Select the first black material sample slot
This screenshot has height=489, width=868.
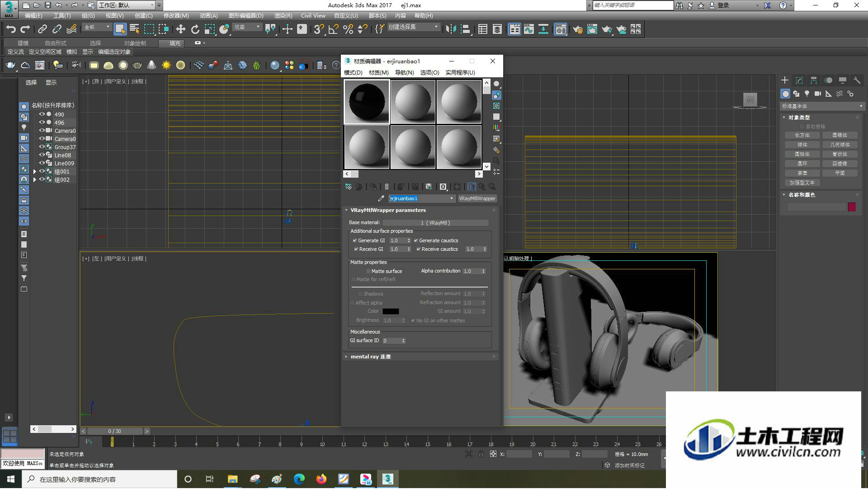[x=367, y=102]
